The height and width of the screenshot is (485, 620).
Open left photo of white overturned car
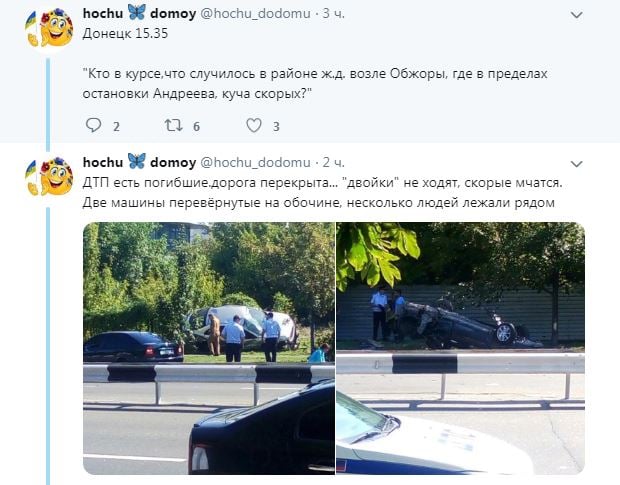[209, 348]
